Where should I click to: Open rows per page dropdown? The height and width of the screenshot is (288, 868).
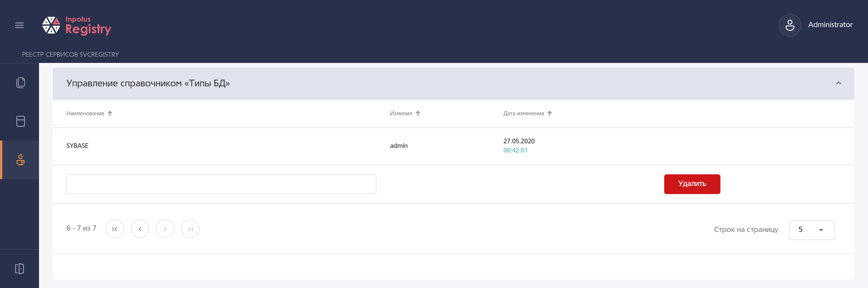[x=811, y=230]
